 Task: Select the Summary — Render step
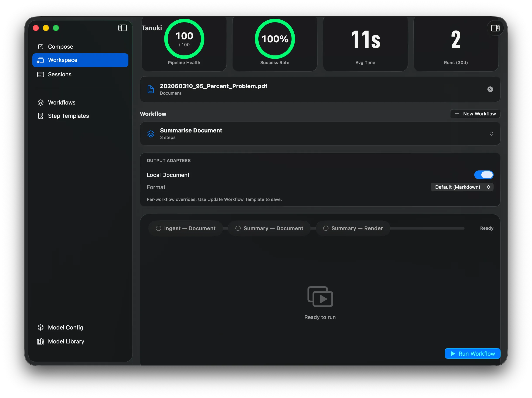[353, 228]
